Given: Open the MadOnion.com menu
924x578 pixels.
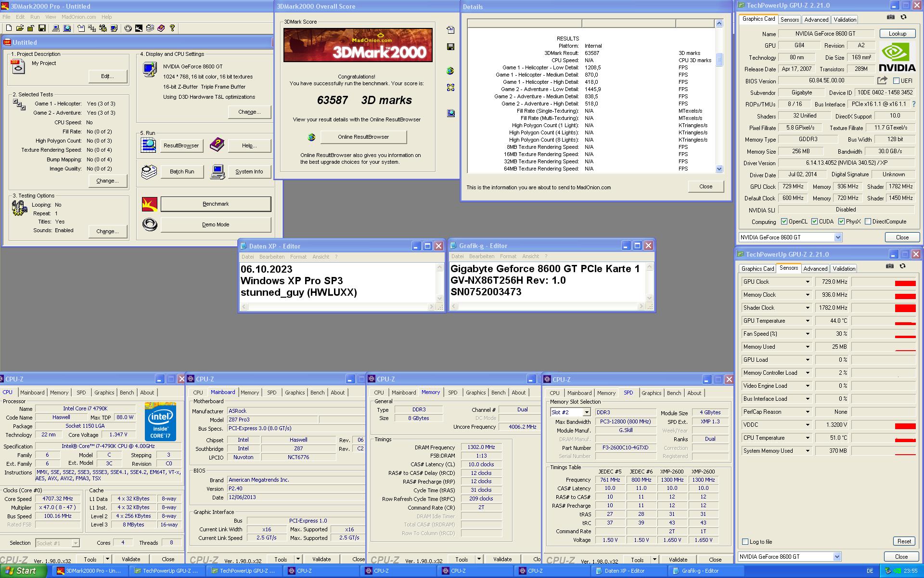Looking at the screenshot, I should tap(78, 17).
